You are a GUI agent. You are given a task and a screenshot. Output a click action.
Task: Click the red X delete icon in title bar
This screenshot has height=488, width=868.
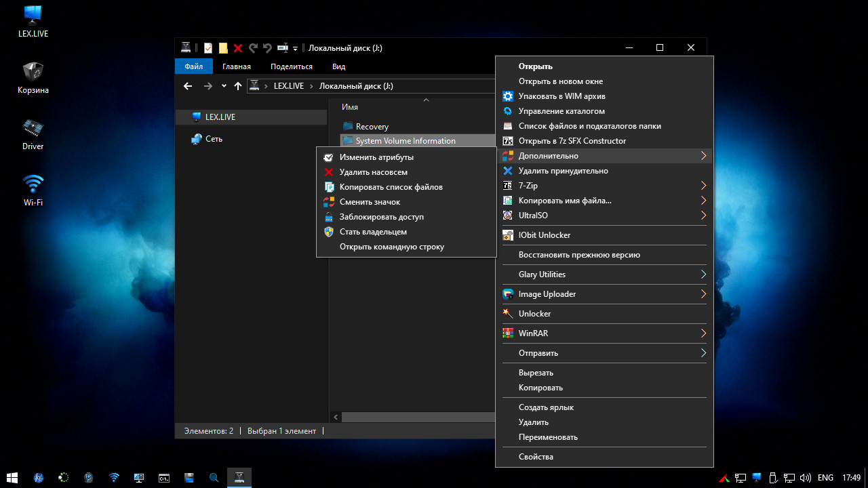point(238,48)
